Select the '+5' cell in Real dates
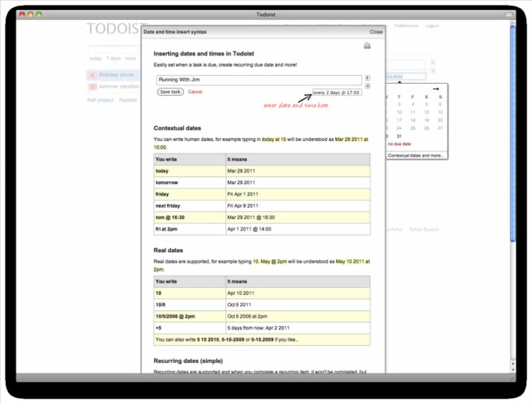The height and width of the screenshot is (404, 532). pos(189,328)
